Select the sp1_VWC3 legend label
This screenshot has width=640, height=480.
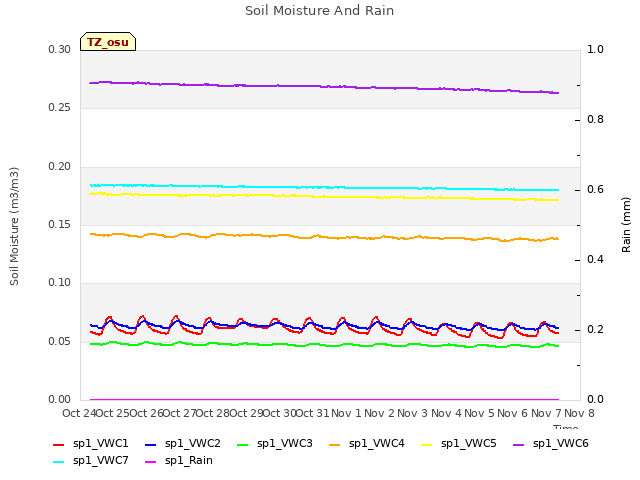[284, 444]
